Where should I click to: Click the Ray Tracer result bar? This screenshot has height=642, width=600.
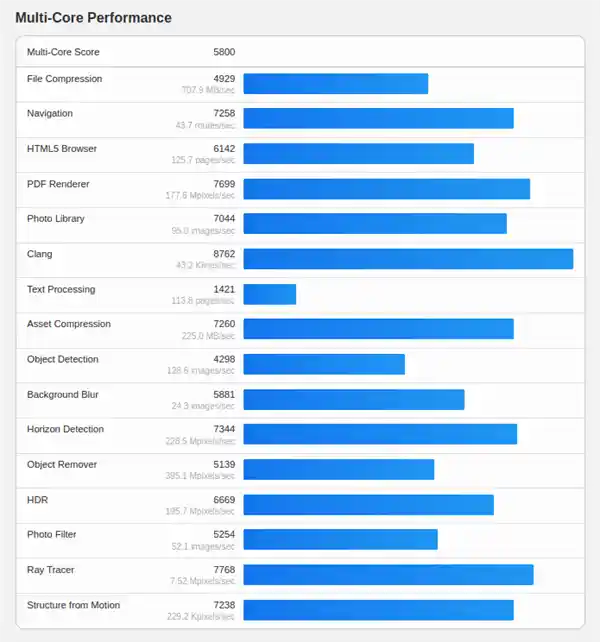[389, 574]
